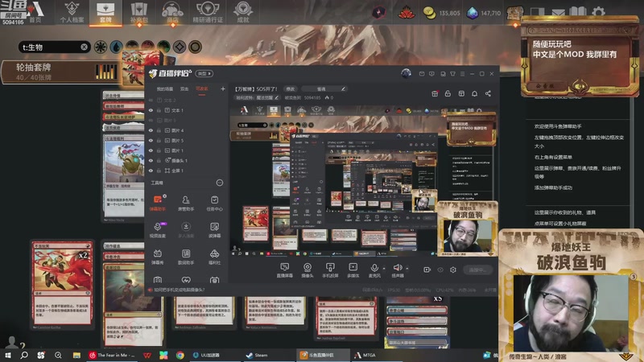Open Chrome from the taskbar
This screenshot has width=644, height=362.
[x=180, y=355]
